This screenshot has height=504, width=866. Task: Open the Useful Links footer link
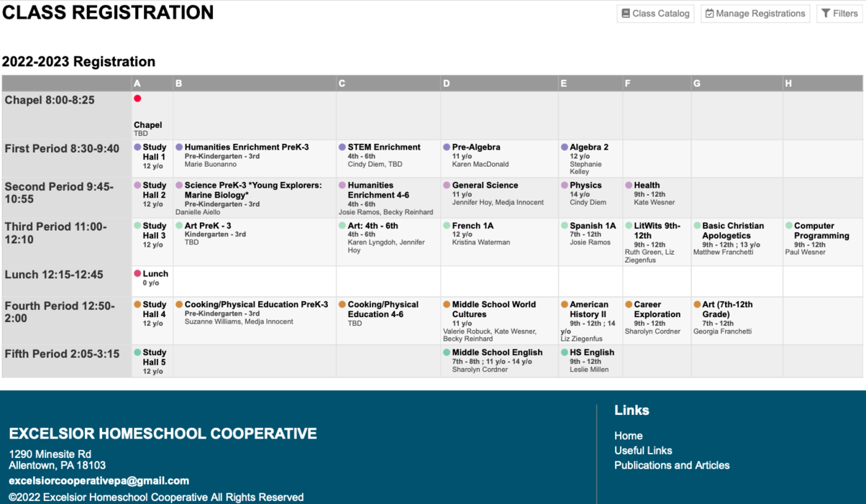(x=643, y=451)
